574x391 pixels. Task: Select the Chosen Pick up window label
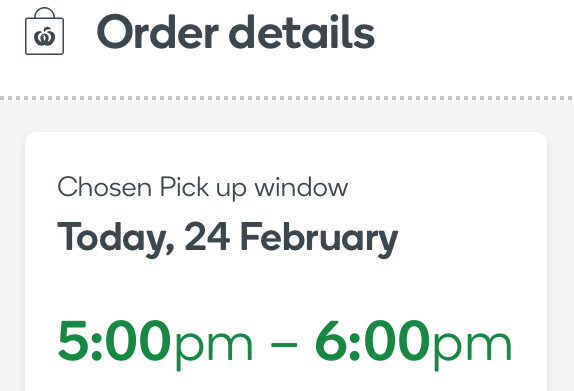click(202, 188)
